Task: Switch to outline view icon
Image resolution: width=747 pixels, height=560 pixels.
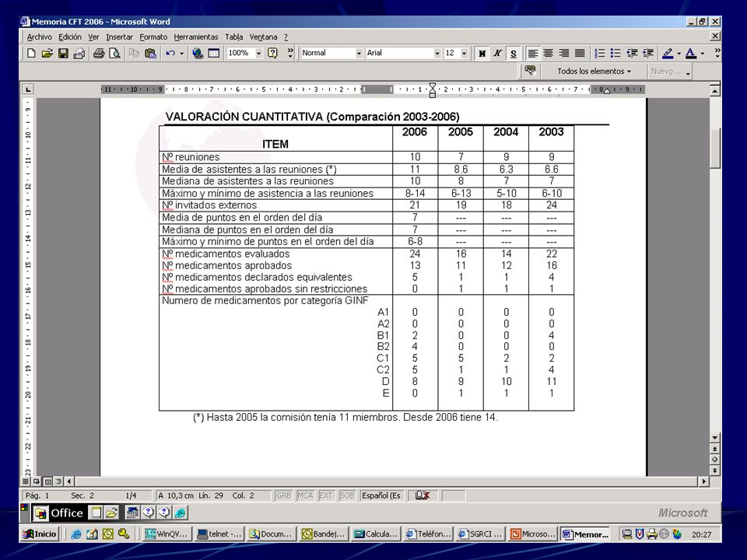Action: [58, 481]
